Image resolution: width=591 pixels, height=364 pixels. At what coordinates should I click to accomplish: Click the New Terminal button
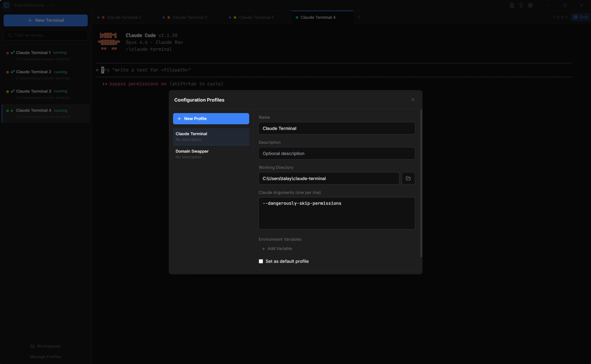[45, 20]
